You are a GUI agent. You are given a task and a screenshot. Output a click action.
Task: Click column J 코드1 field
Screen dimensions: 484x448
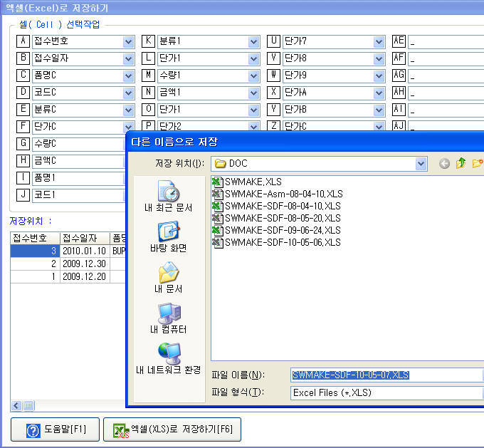tap(79, 195)
